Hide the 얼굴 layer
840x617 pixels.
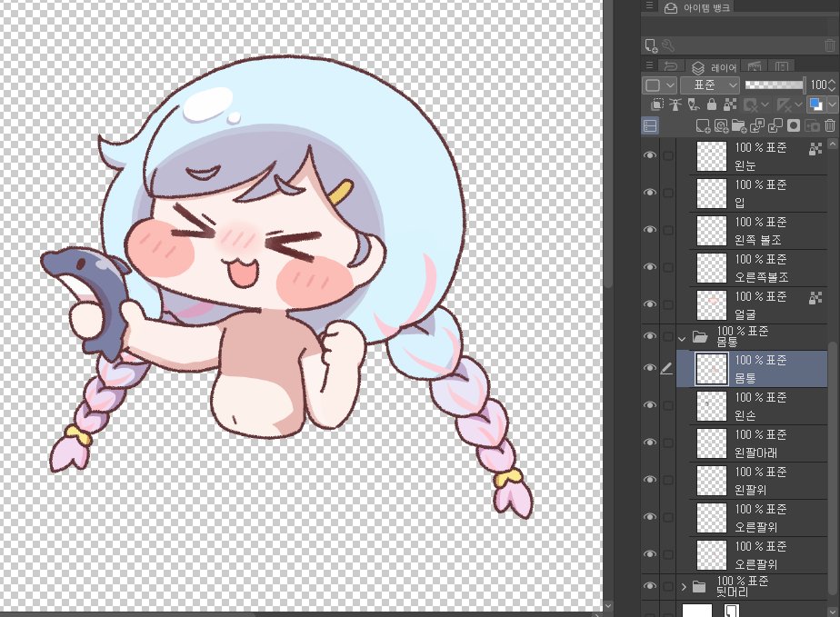pos(650,304)
